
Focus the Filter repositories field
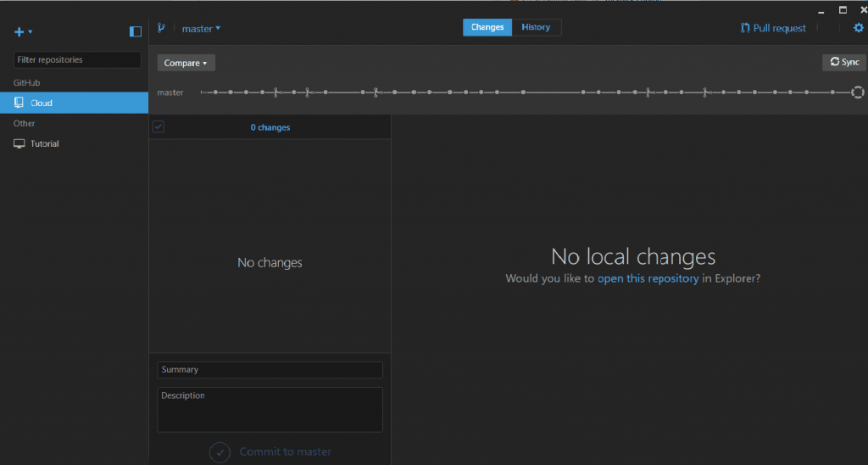(x=77, y=60)
